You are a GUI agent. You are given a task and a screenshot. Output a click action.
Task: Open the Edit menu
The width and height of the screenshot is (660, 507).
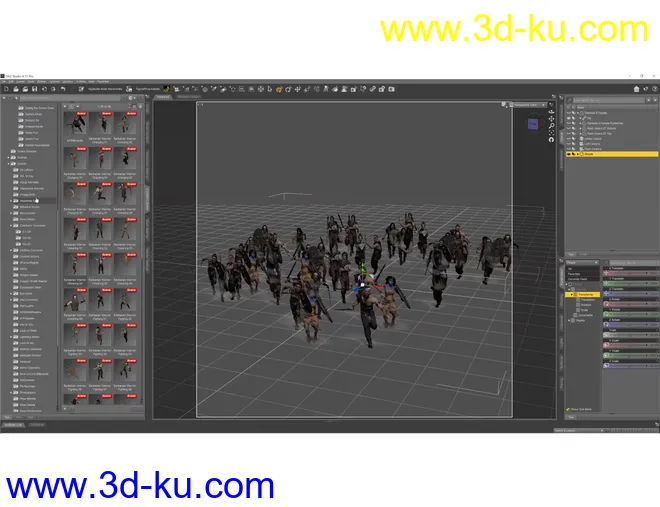(x=13, y=80)
